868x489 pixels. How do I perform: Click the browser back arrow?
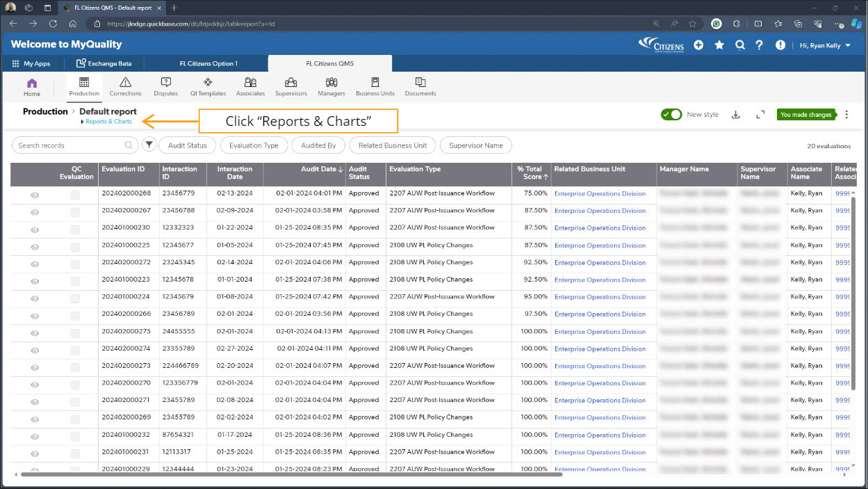[x=13, y=23]
